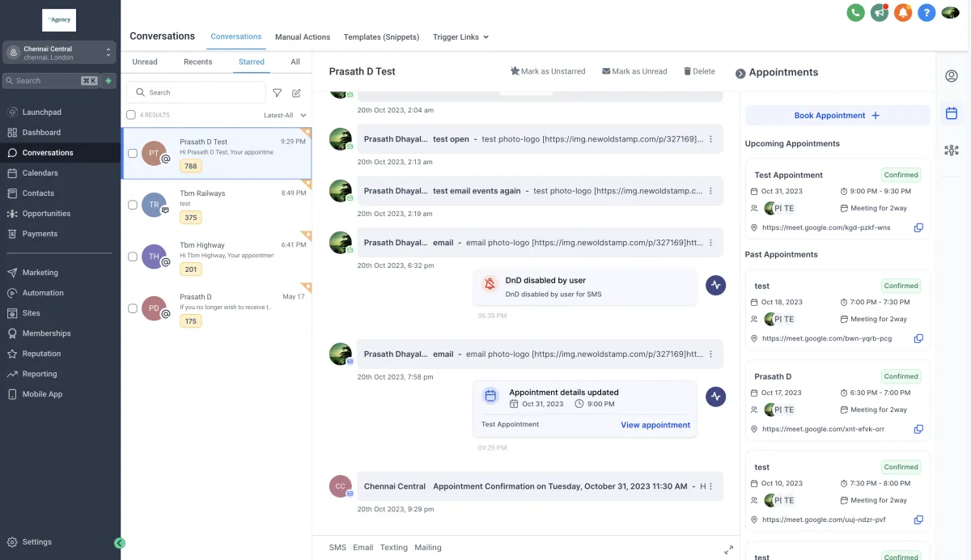This screenshot has width=971, height=560.
Task: Open the Templates (Snippets) tab
Action: coord(381,37)
